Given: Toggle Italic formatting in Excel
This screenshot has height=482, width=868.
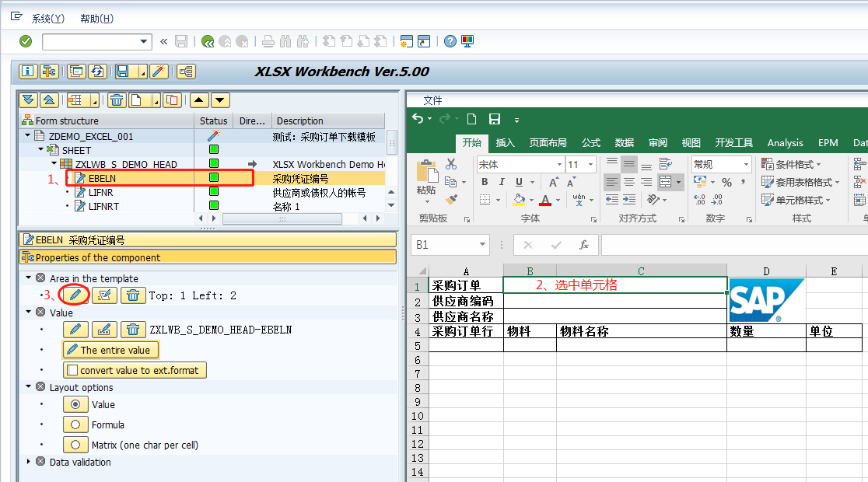Looking at the screenshot, I should (x=502, y=182).
